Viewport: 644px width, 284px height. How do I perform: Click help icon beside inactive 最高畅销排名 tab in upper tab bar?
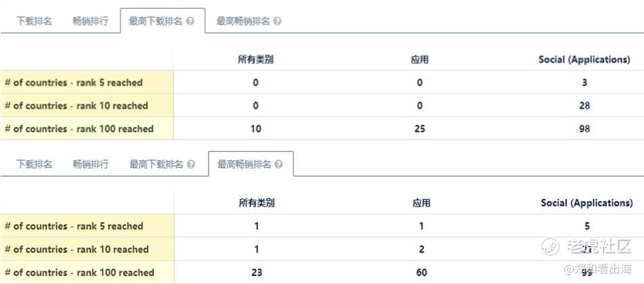(277, 21)
